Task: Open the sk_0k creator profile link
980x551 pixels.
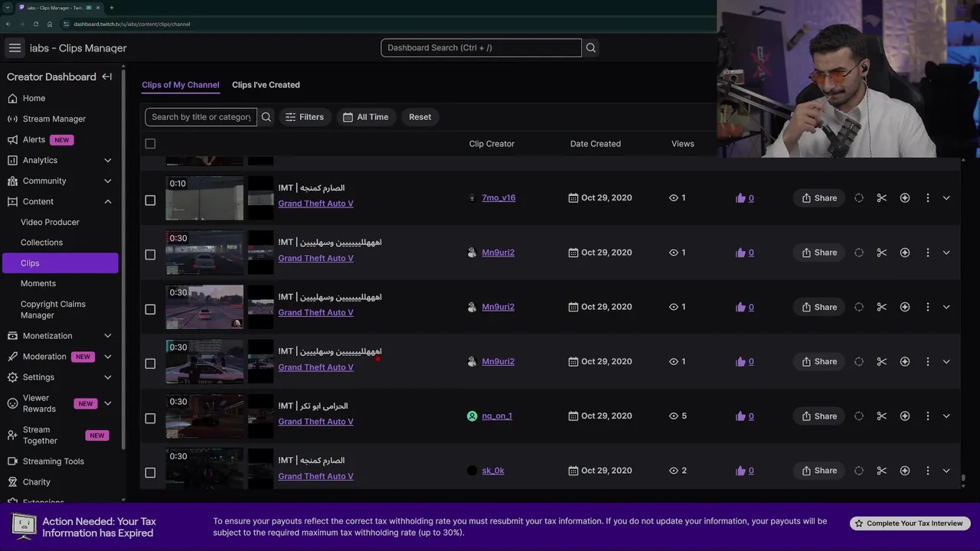Action: [x=493, y=471]
